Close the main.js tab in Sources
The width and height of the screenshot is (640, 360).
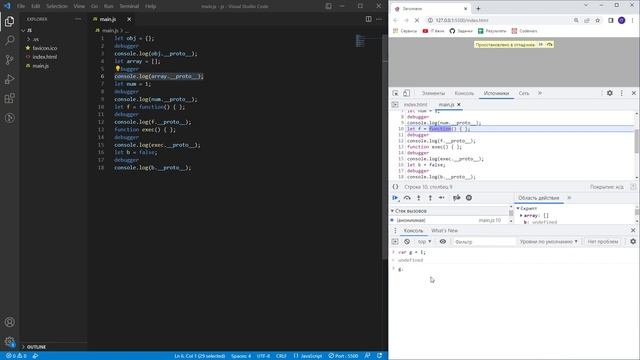459,105
